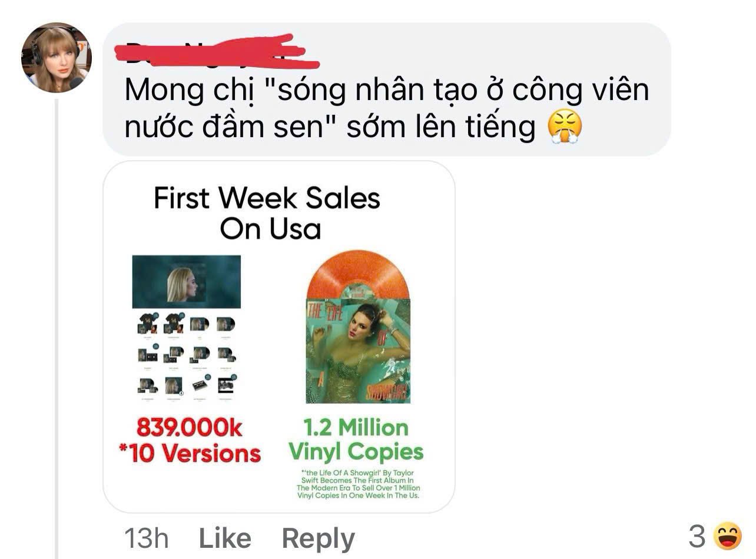Click the reaction count number 3
Image resolution: width=756 pixels, height=559 pixels.
click(x=697, y=536)
